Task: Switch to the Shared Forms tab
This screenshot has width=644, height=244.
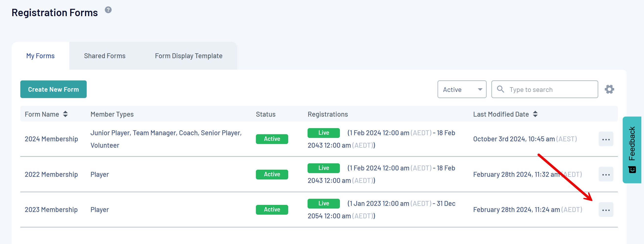Action: [105, 56]
